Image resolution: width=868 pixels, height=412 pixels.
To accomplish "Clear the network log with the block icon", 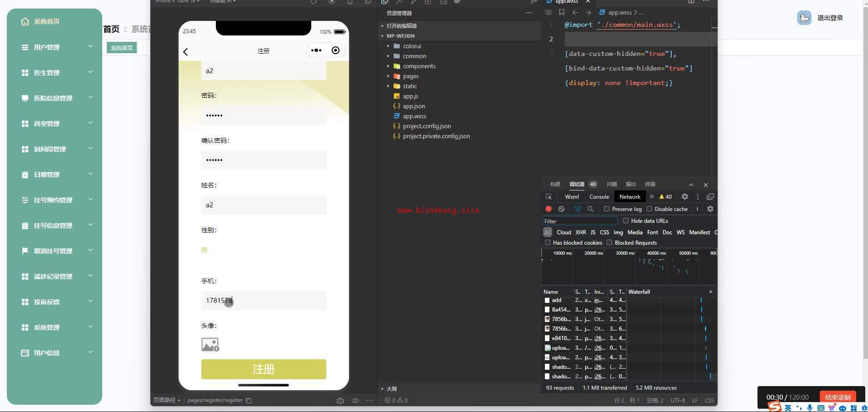I will click(562, 209).
